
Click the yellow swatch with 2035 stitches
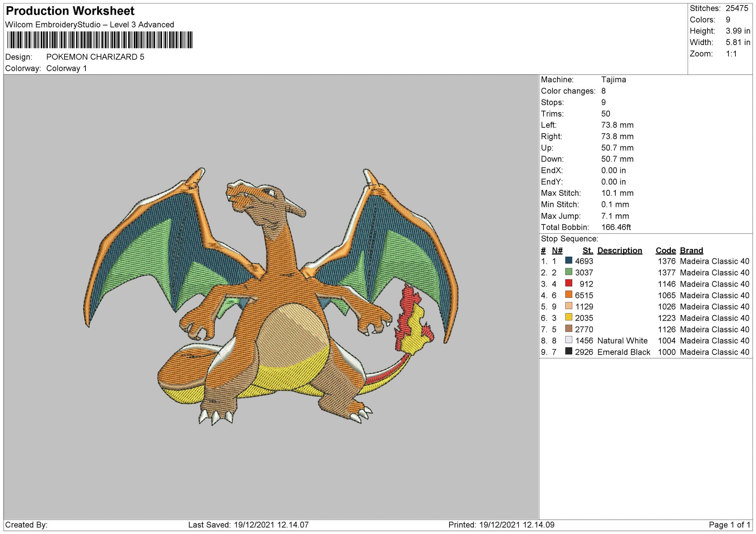click(569, 317)
